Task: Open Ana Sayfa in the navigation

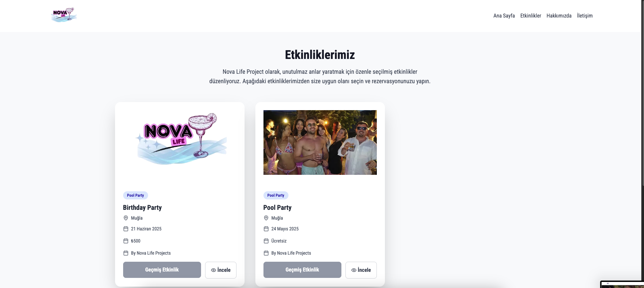Action: (504, 16)
